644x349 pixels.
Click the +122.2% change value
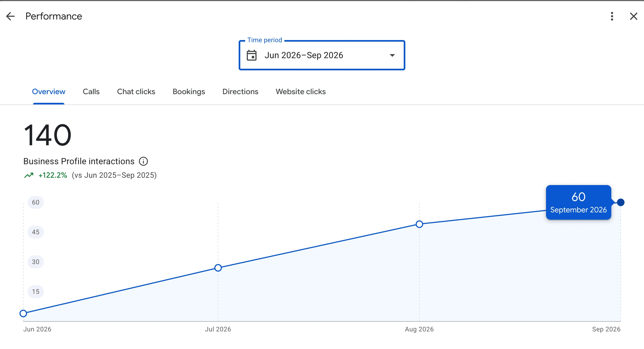pyautogui.click(x=53, y=175)
